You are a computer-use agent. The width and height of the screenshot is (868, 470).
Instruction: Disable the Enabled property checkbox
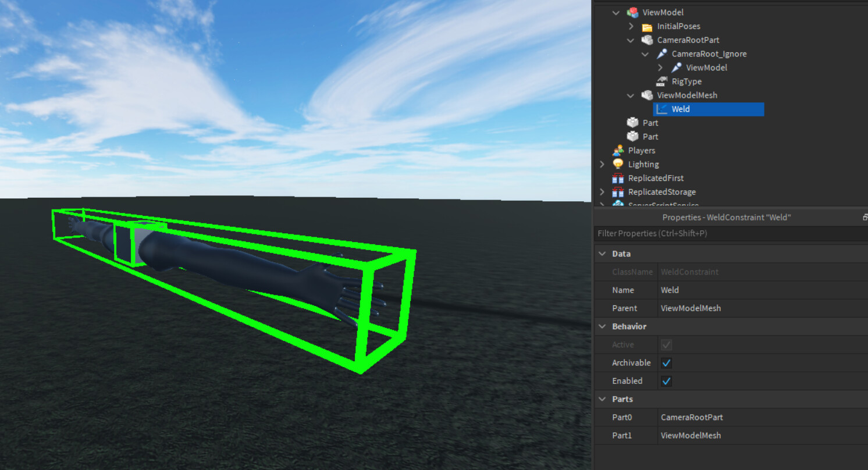coord(666,381)
